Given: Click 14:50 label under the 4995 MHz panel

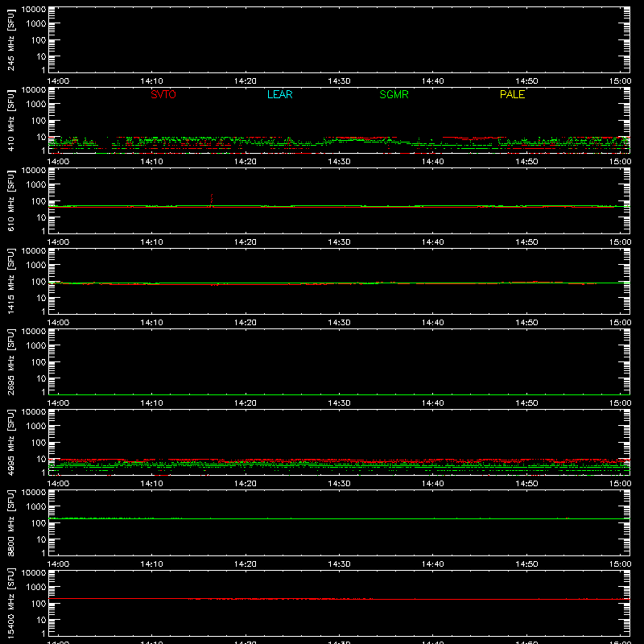Looking at the screenshot, I should click(x=526, y=484).
